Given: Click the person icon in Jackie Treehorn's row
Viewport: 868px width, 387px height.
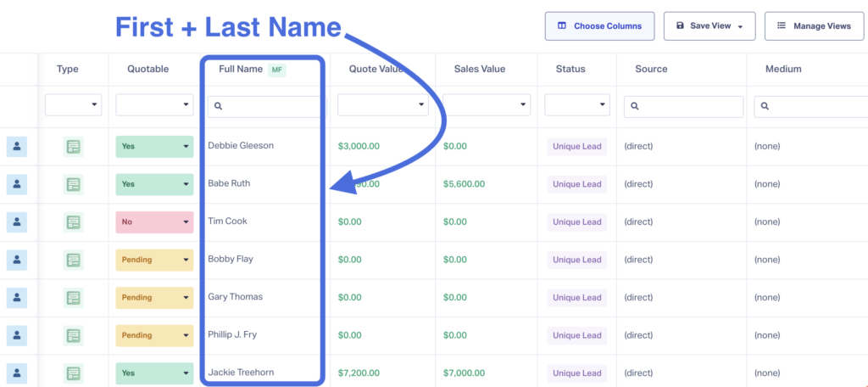Looking at the screenshot, I should pos(17,373).
